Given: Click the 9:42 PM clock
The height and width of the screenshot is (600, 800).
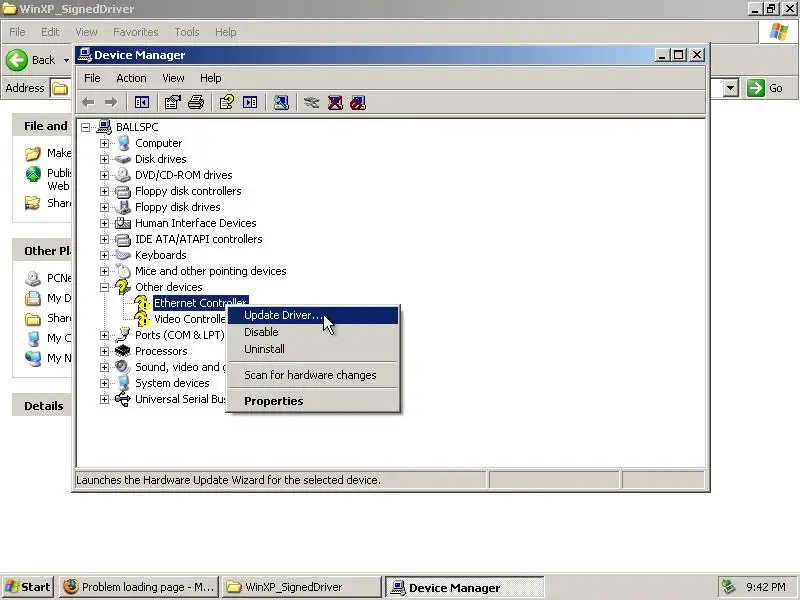Looking at the screenshot, I should click(765, 587).
